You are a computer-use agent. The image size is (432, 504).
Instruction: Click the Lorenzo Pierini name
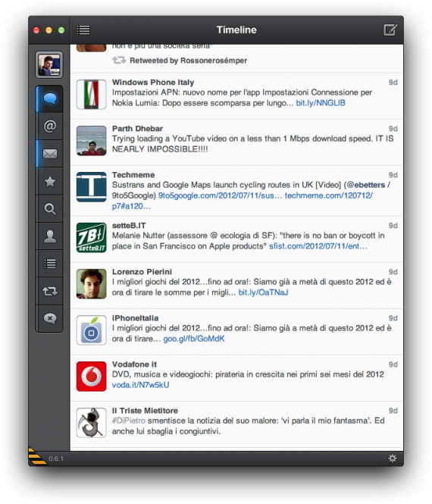coord(142,271)
